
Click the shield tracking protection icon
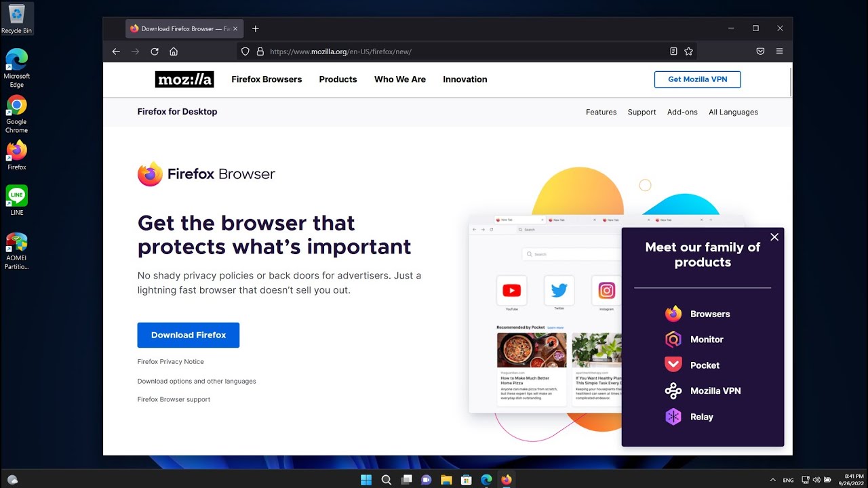tap(245, 52)
